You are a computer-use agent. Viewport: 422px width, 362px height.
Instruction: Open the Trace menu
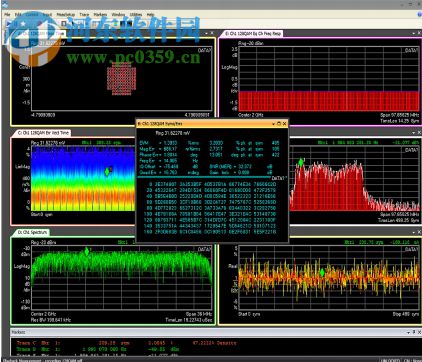[x=84, y=15]
